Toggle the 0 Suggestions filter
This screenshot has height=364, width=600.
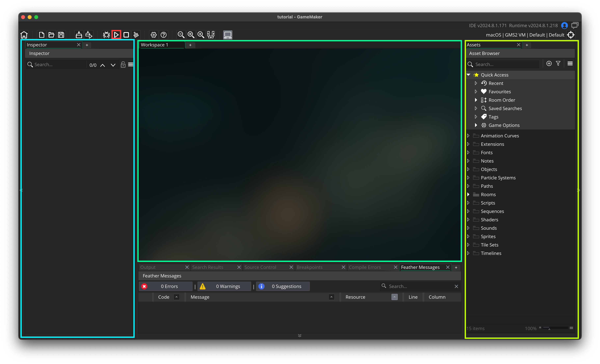pos(283,286)
